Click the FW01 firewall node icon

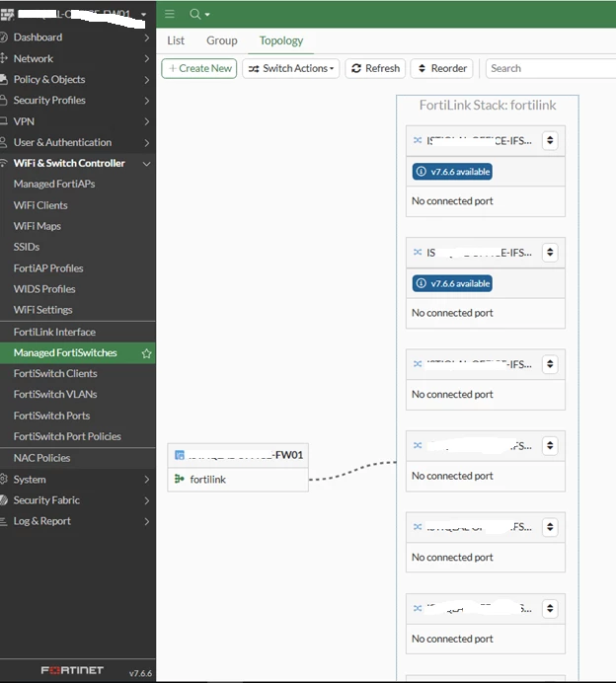(179, 455)
